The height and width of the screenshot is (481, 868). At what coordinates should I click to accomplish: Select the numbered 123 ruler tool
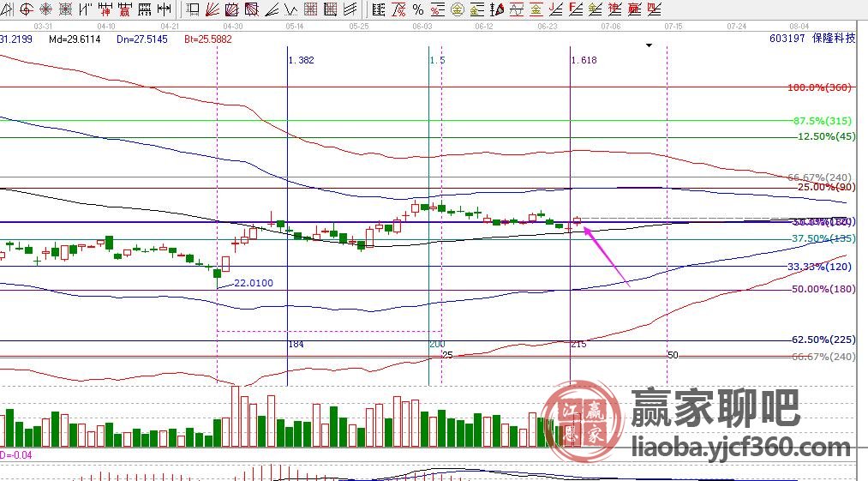click(x=145, y=9)
